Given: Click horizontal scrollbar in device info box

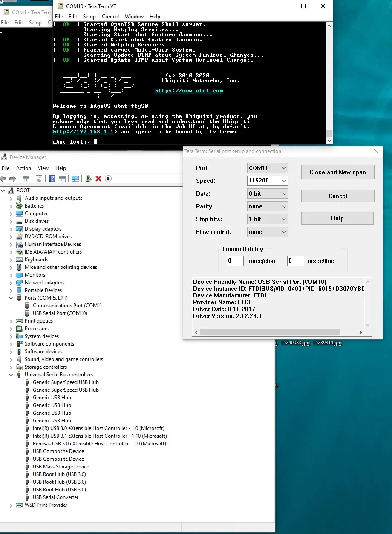Looking at the screenshot, I should tap(270, 332).
